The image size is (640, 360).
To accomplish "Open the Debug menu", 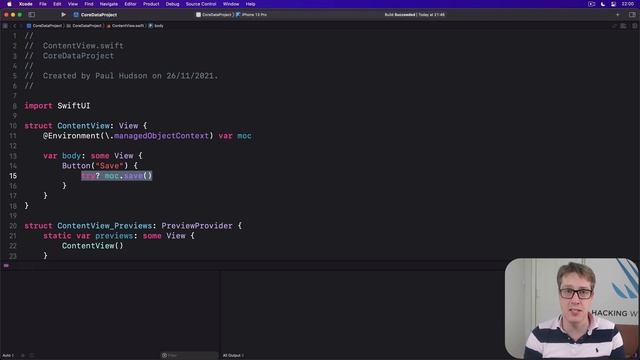I will (172, 4).
